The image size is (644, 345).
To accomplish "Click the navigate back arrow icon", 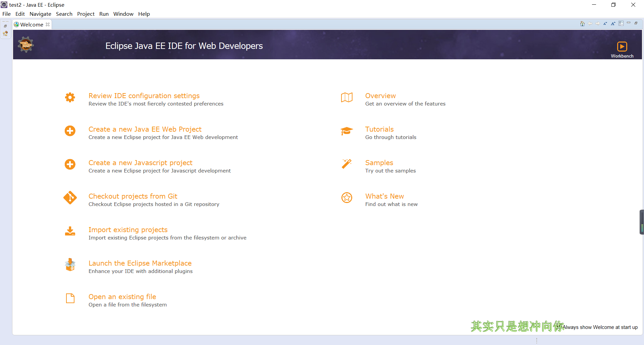I will (590, 23).
